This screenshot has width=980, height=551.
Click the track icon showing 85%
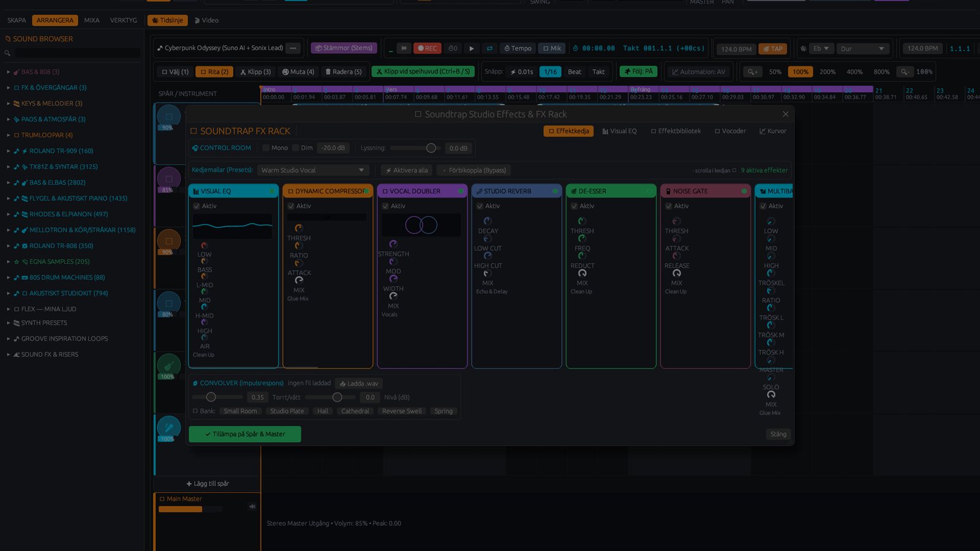(x=169, y=178)
